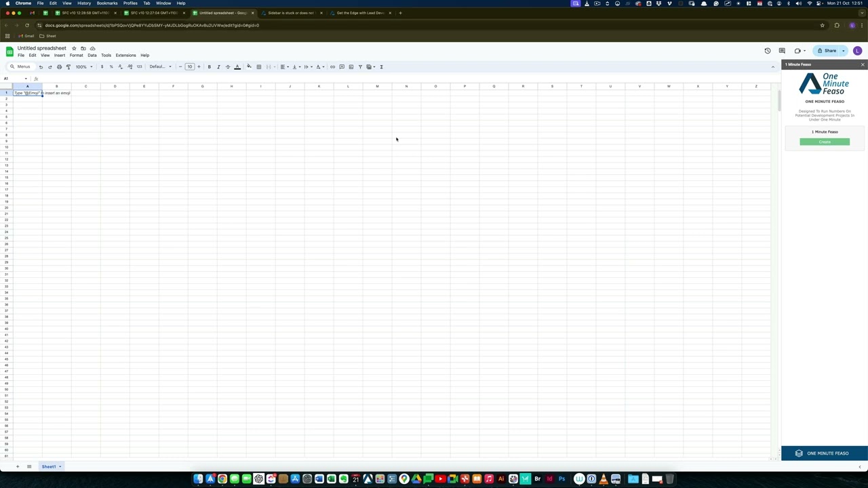Click the Menus search box
This screenshot has height=488, width=868.
pos(20,66)
